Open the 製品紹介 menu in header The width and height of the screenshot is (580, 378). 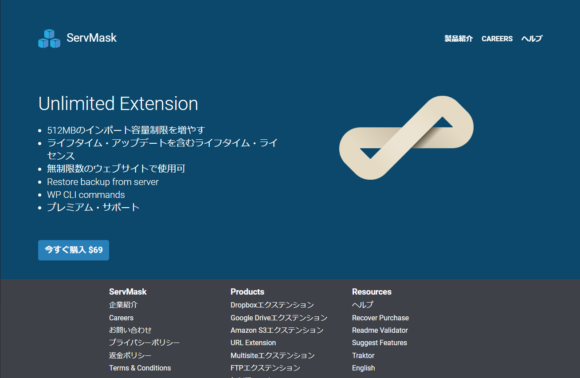point(458,38)
